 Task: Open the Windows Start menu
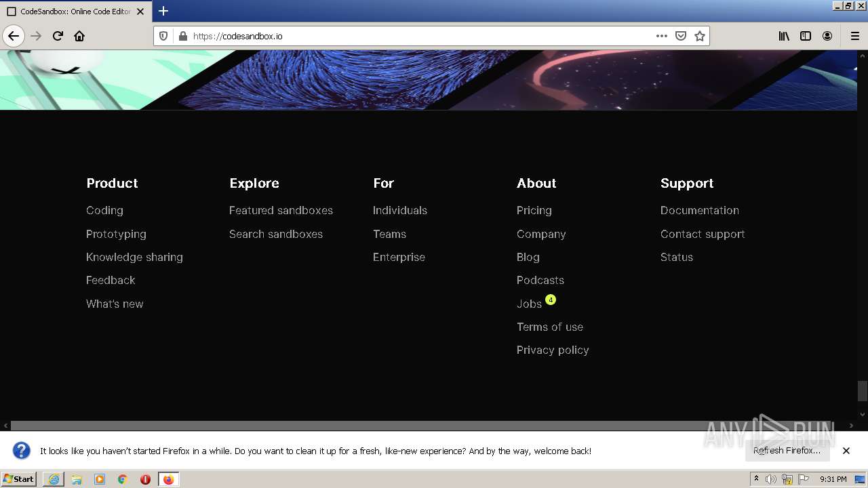coord(18,479)
